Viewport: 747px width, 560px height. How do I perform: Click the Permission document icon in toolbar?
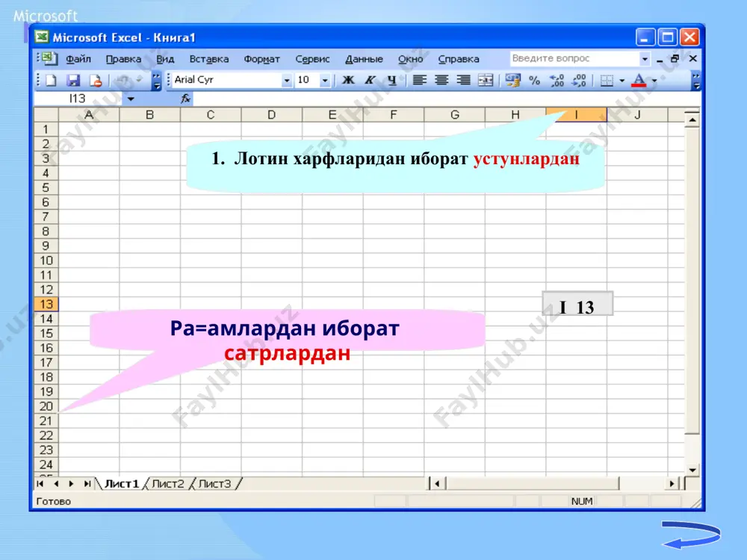(96, 81)
